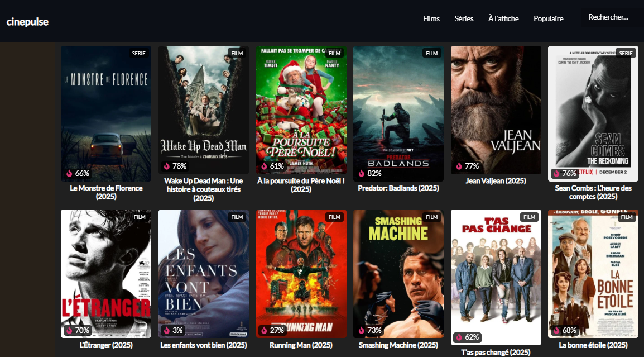Open the Films menu

(x=431, y=18)
